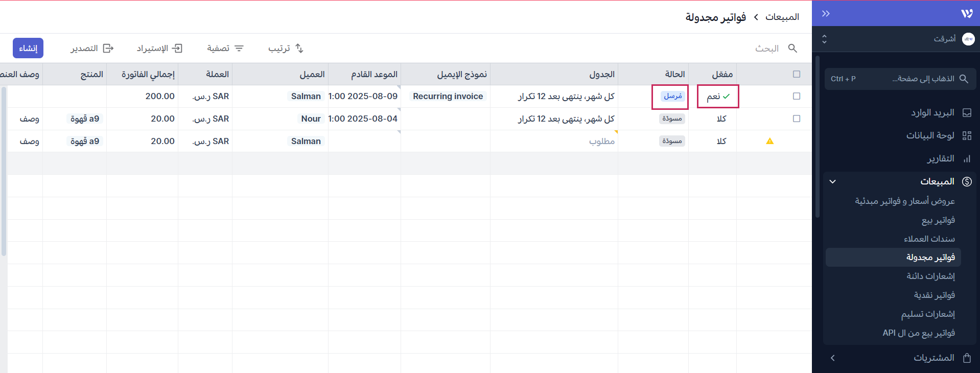Click the go-to-page search field
This screenshot has width=980, height=373.
pos(899,79)
